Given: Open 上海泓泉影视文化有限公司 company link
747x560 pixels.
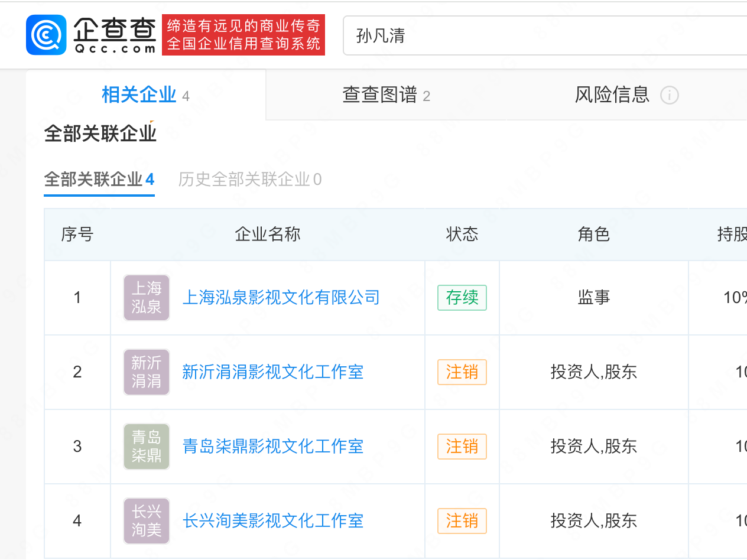Looking at the screenshot, I should 281,297.
